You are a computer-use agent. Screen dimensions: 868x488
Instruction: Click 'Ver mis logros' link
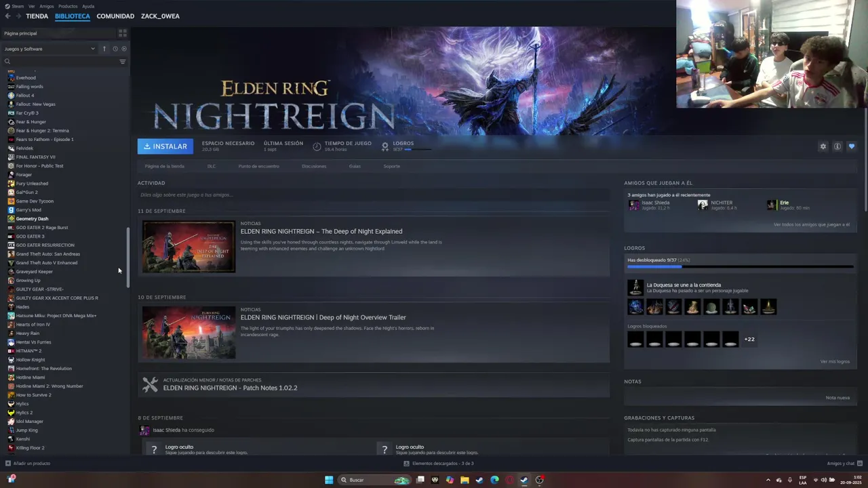(835, 361)
